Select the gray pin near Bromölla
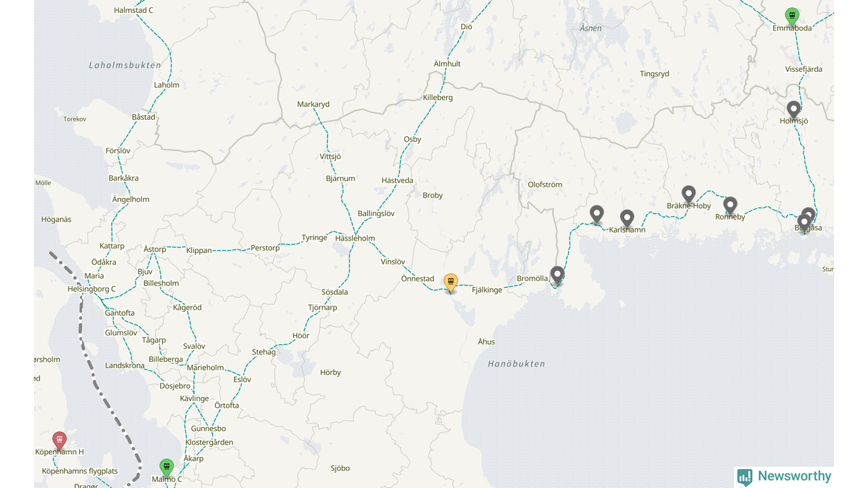The height and width of the screenshot is (488, 868). [x=557, y=274]
